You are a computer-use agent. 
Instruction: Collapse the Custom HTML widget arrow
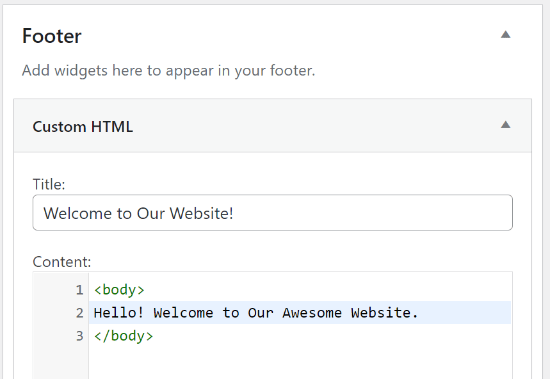click(505, 125)
